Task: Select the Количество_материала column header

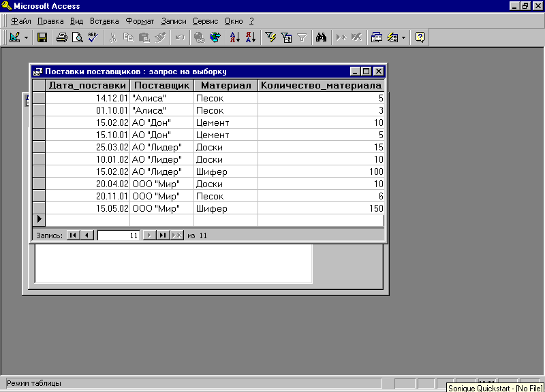Action: click(x=321, y=86)
